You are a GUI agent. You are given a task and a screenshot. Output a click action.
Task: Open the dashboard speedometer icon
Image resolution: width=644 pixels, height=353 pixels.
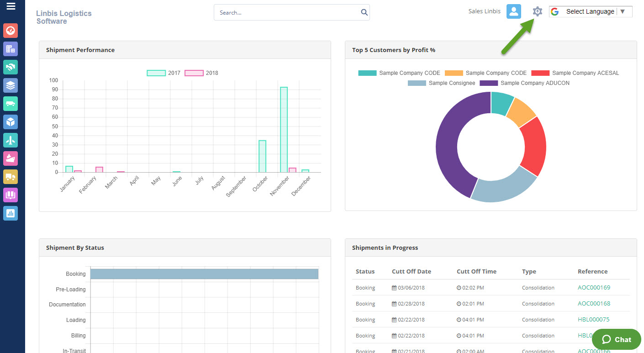11,31
